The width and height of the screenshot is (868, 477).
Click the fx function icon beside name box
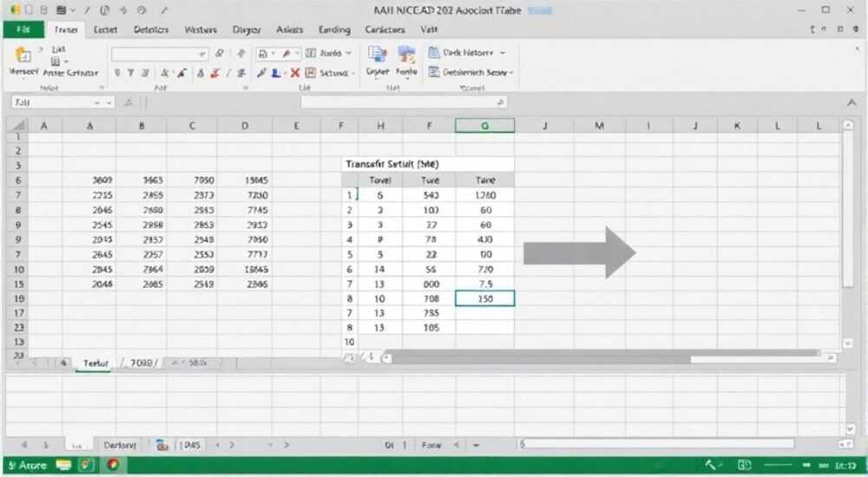(128, 102)
